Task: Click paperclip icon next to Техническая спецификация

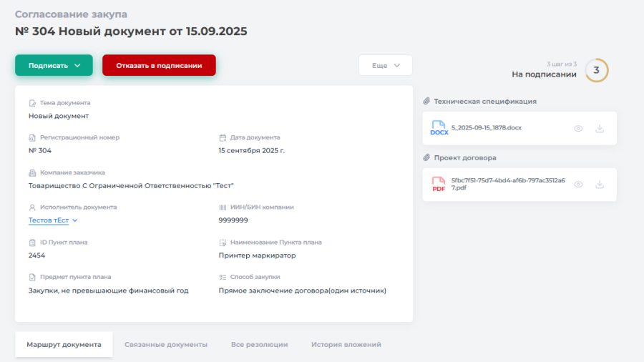Action: click(x=426, y=102)
